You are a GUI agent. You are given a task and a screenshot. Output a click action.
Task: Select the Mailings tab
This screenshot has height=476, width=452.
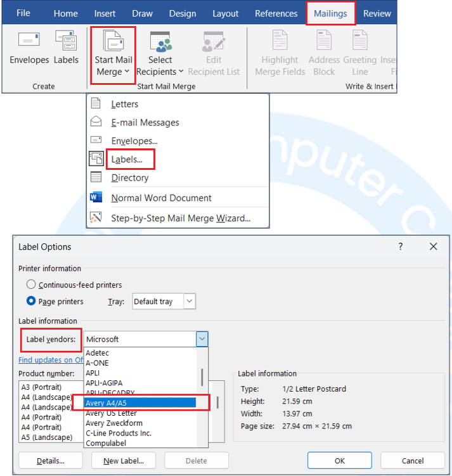[330, 13]
